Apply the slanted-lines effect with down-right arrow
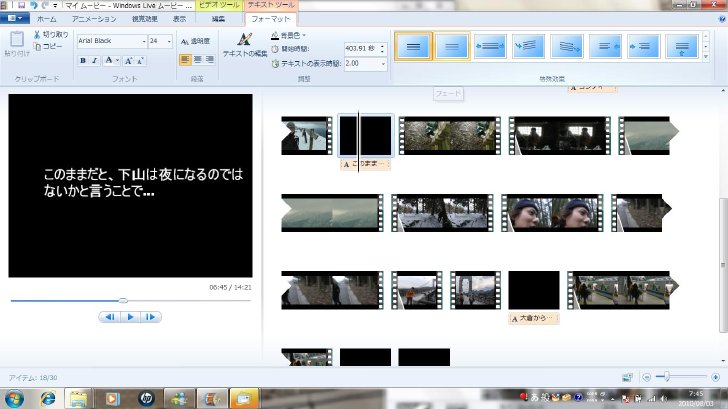Image resolution: width=728 pixels, height=409 pixels. click(528, 46)
